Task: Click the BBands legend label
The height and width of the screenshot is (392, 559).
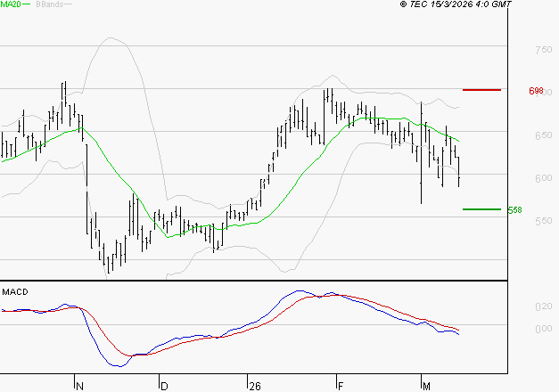Action: [x=50, y=4]
